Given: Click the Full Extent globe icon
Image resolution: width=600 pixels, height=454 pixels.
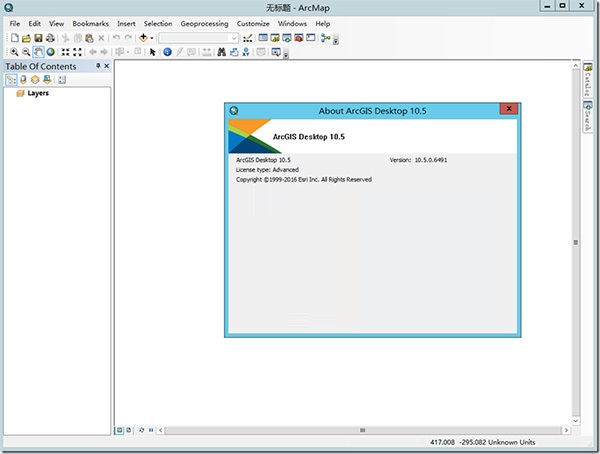Looking at the screenshot, I should 50,52.
